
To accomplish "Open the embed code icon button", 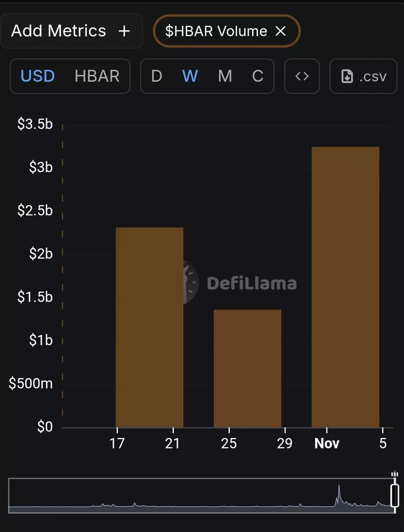I will click(x=302, y=76).
